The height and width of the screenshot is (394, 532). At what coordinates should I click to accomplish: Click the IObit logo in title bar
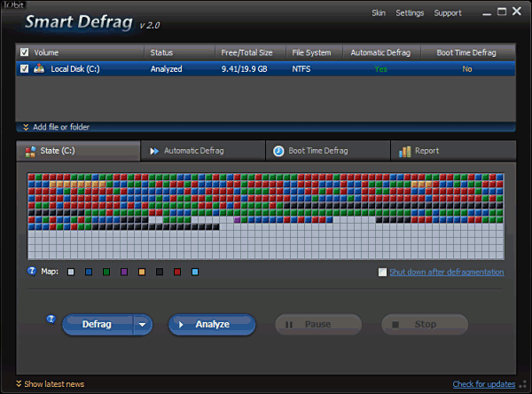click(13, 4)
